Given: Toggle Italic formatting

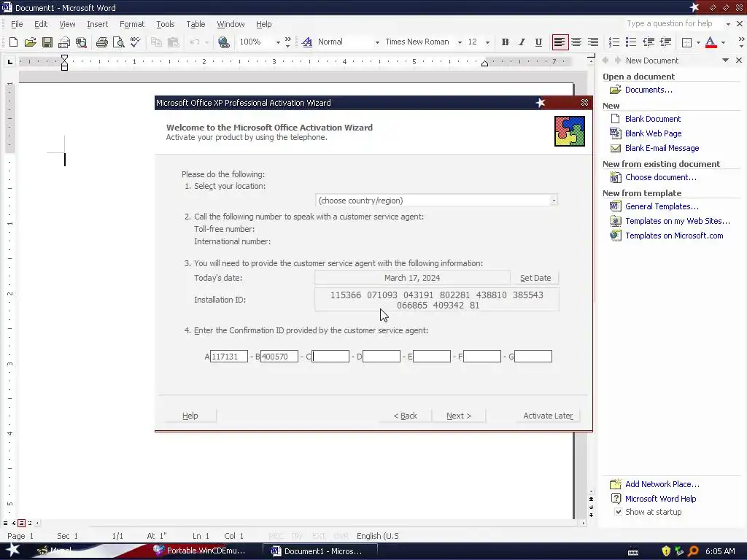Looking at the screenshot, I should tap(522, 42).
